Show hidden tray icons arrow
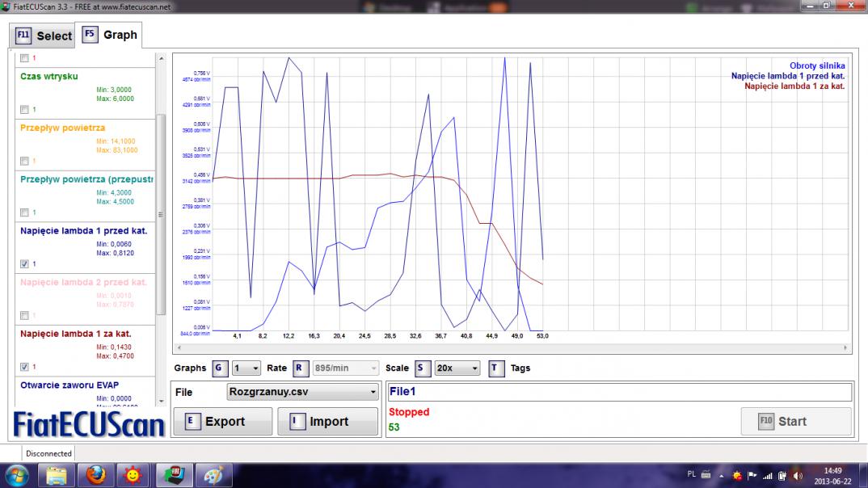Screen dimensions: 868x488 tap(721, 476)
